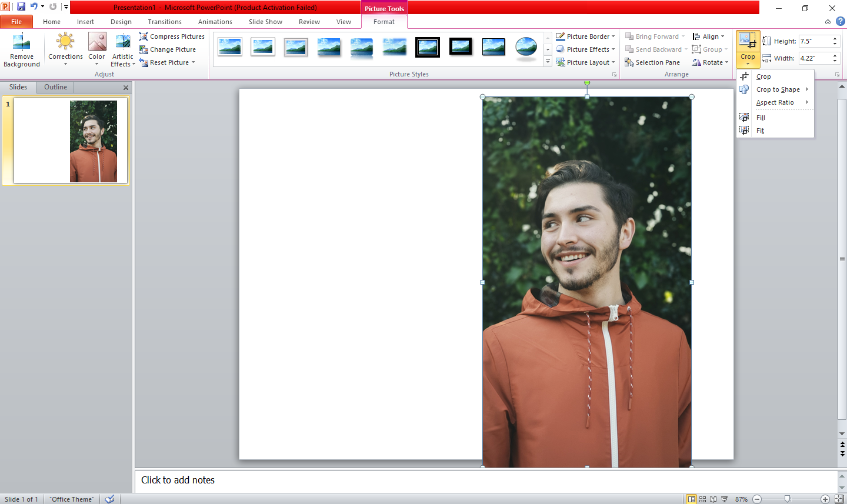Start Slide Show view from status bar
Image resolution: width=847 pixels, height=504 pixels.
(x=724, y=499)
